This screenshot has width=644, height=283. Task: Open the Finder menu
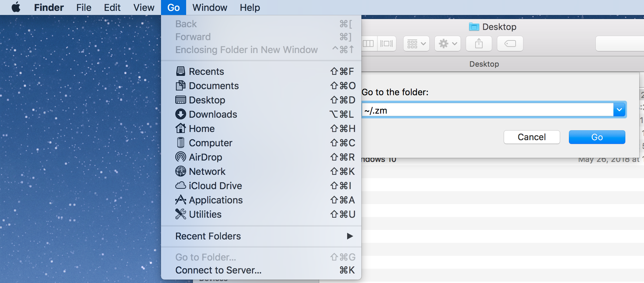click(x=49, y=7)
